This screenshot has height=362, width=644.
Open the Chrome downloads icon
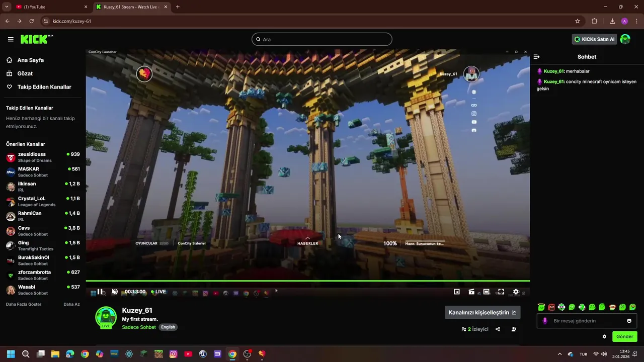point(612,21)
